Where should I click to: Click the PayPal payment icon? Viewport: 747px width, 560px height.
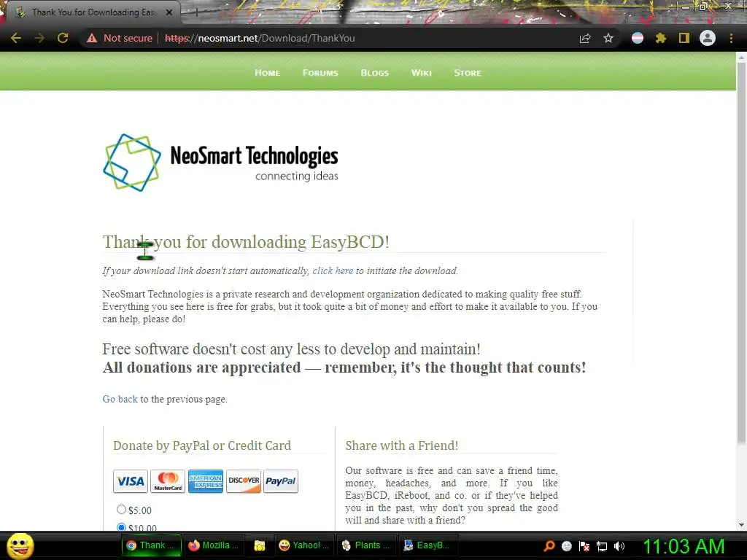tap(281, 481)
